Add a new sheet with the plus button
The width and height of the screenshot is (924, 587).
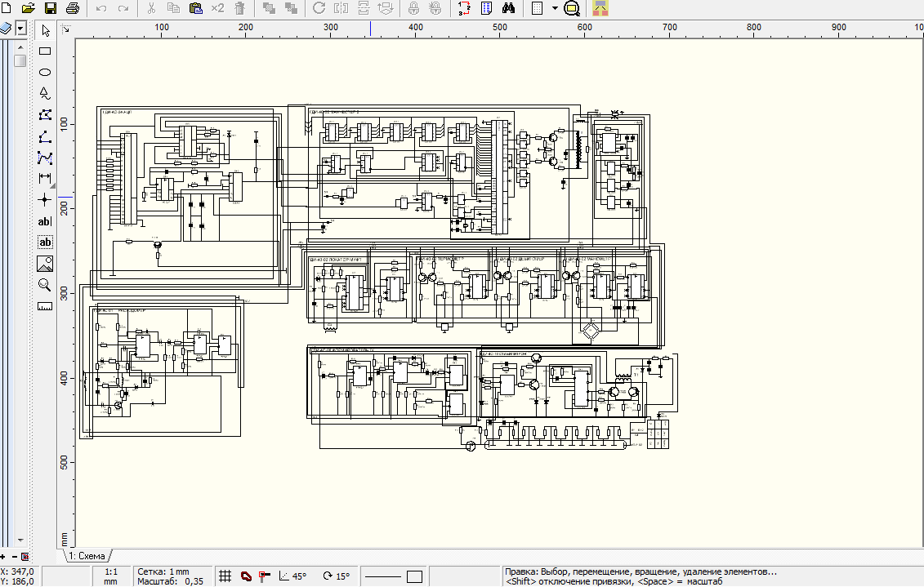pos(3,556)
